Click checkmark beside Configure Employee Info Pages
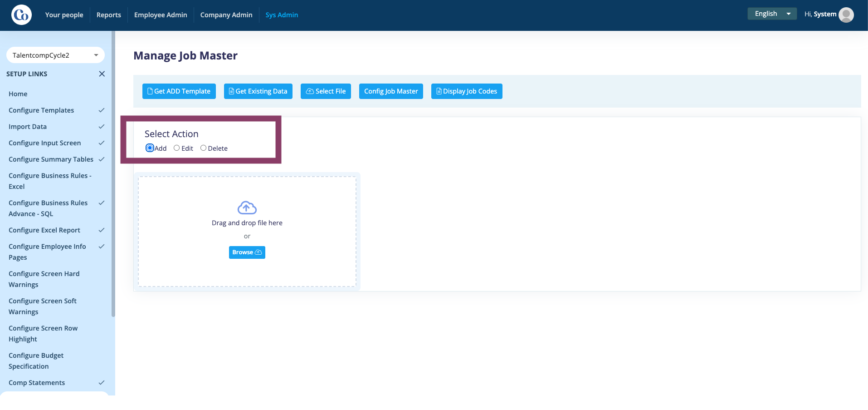This screenshot has width=868, height=410. click(102, 247)
